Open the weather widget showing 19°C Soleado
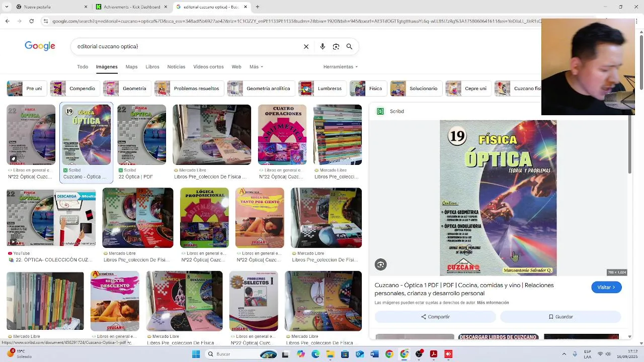This screenshot has height=362, width=644. [x=19, y=354]
